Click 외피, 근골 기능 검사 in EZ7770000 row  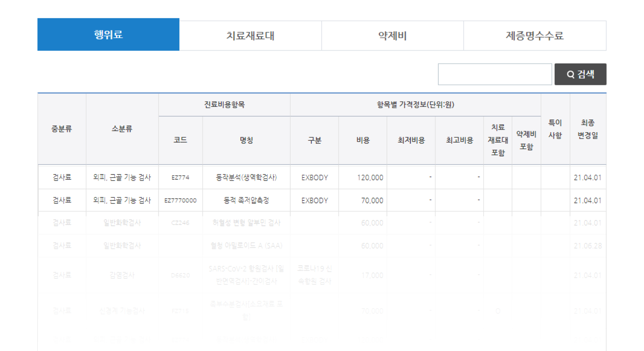click(122, 200)
